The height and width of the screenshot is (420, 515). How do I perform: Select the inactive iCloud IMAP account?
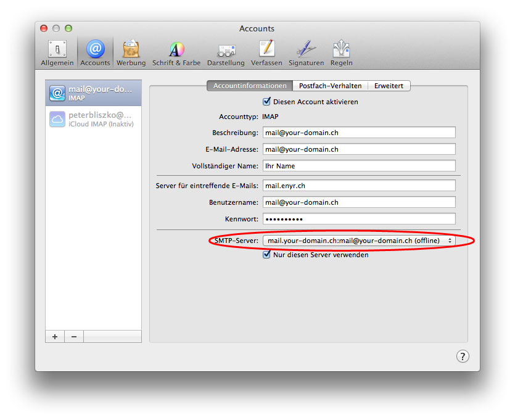tap(93, 119)
